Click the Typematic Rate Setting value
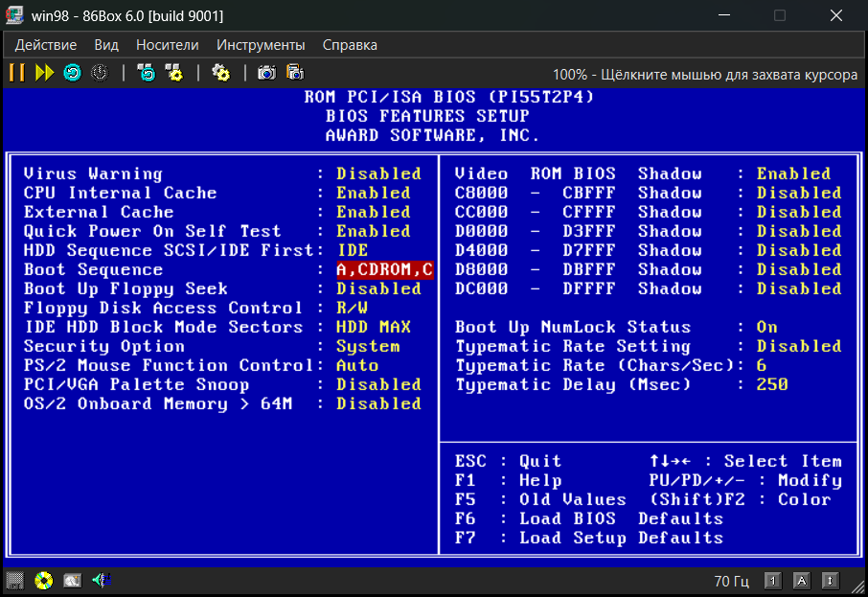 click(x=799, y=347)
